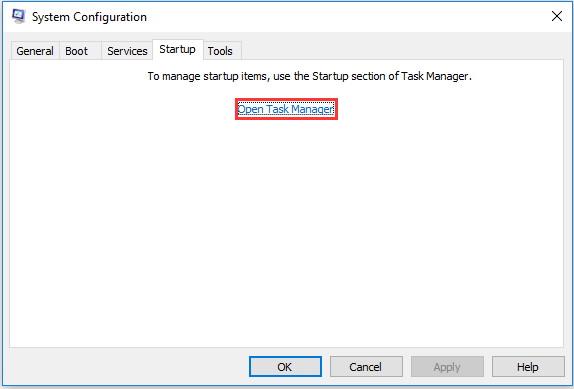Confirm with the OK button
Viewport: 574px width, 389px height.
pyautogui.click(x=286, y=367)
